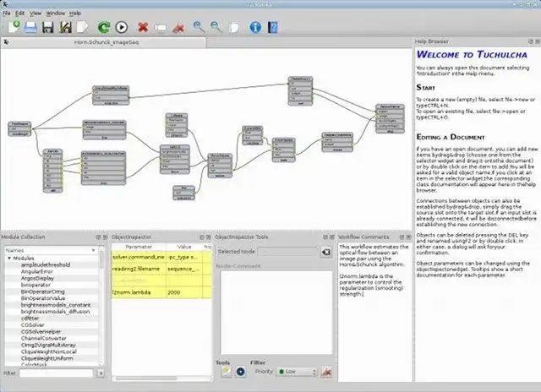This screenshot has width=541, height=392.
Task: Click the fit-to-page zoom icon
Action: [x=234, y=27]
